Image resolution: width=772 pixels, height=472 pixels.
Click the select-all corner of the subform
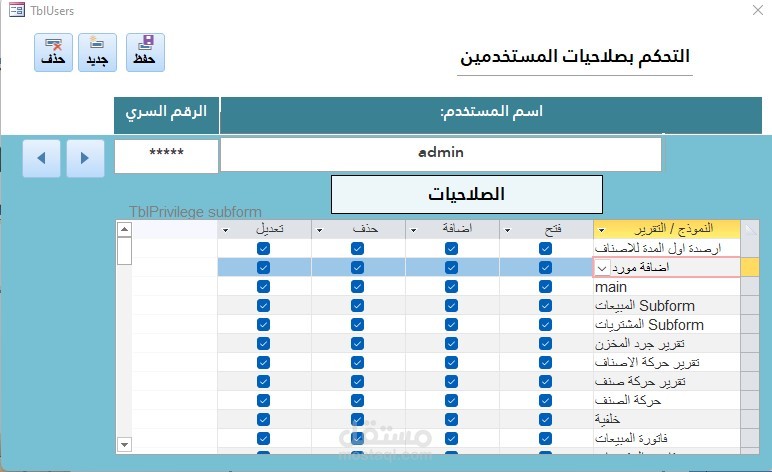pos(749,229)
